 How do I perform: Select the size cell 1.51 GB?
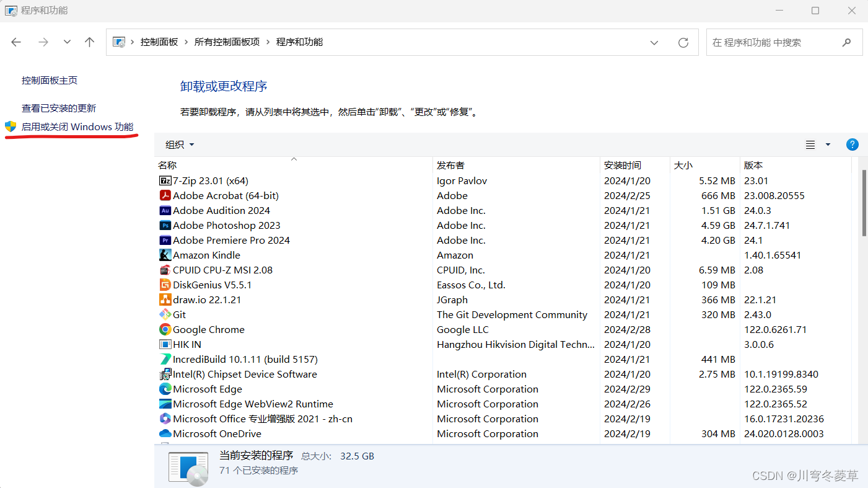(718, 211)
